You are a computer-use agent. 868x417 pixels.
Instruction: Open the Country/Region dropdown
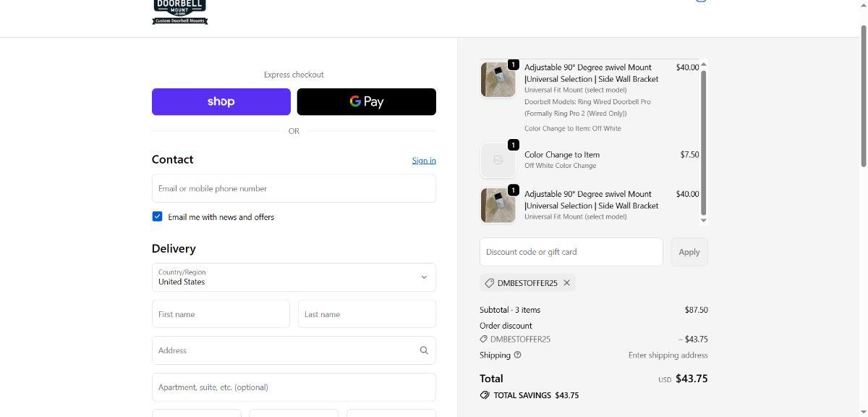coord(294,277)
